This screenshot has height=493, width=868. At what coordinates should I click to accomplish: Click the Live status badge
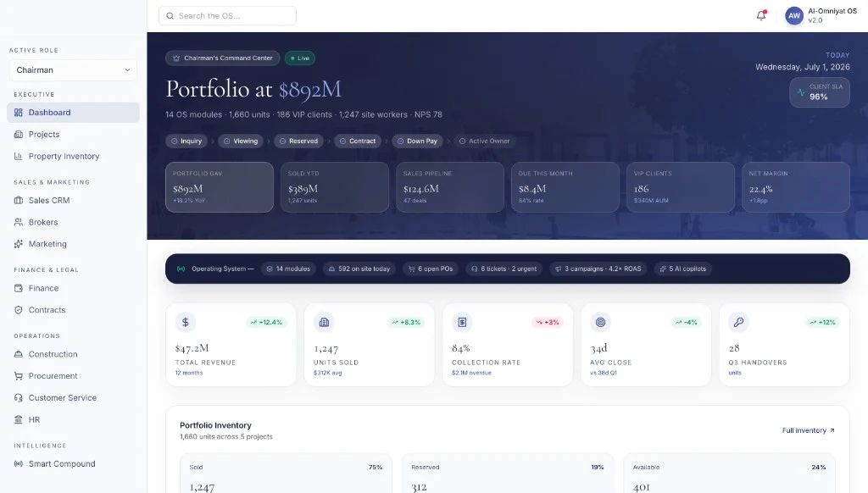coord(300,58)
